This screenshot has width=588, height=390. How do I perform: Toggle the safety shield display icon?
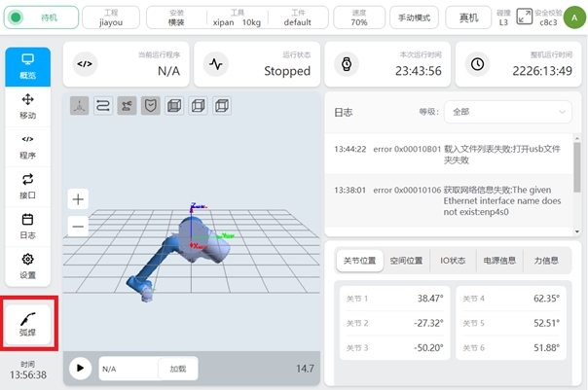tap(150, 106)
